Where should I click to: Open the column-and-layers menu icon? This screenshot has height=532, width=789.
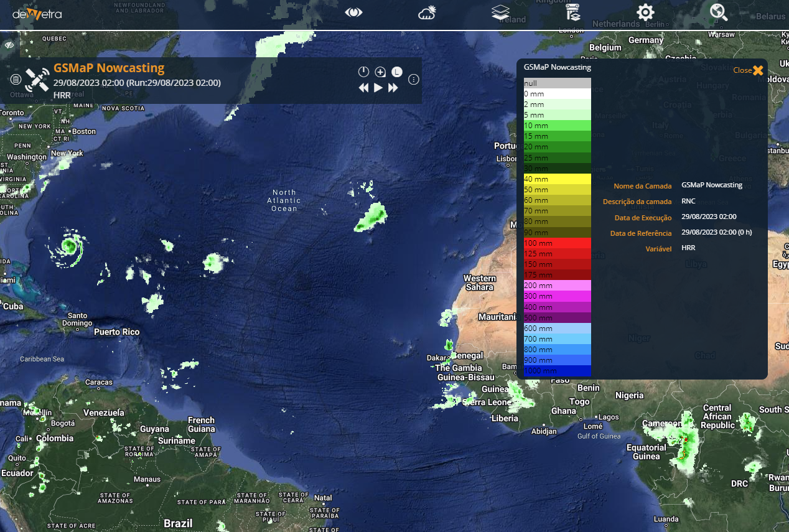573,12
